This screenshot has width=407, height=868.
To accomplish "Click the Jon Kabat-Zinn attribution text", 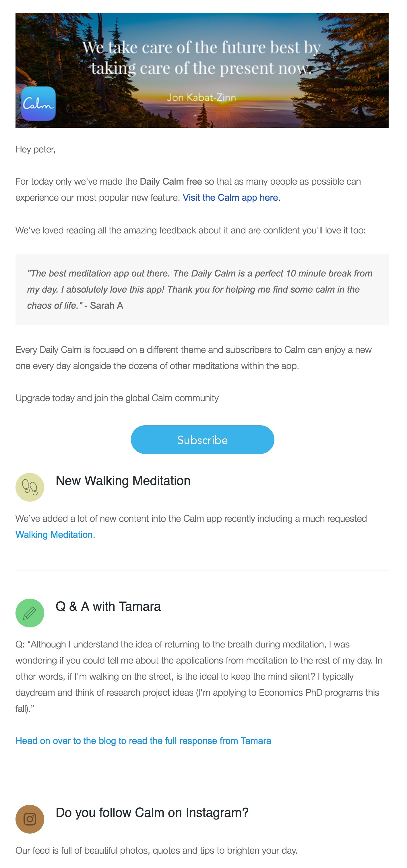I will 201,97.
